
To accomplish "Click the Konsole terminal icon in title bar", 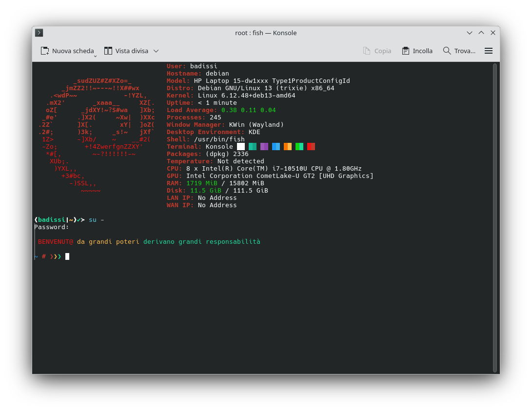I will tap(39, 33).
